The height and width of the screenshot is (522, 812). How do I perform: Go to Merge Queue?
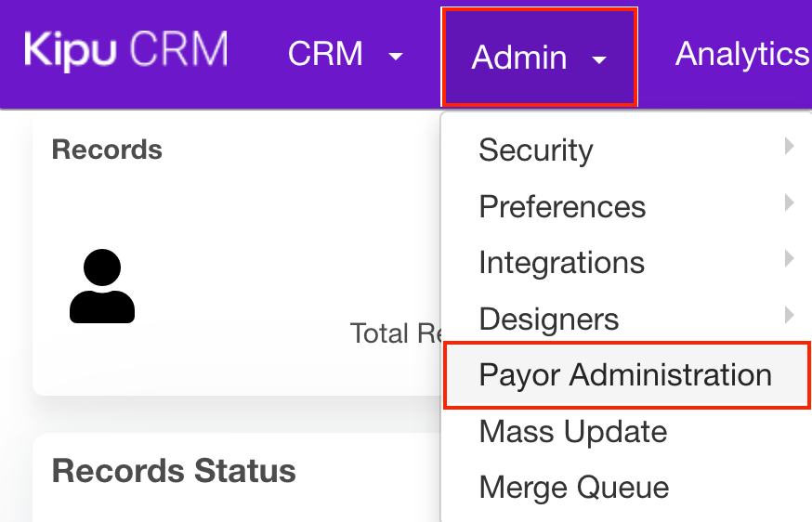click(573, 488)
